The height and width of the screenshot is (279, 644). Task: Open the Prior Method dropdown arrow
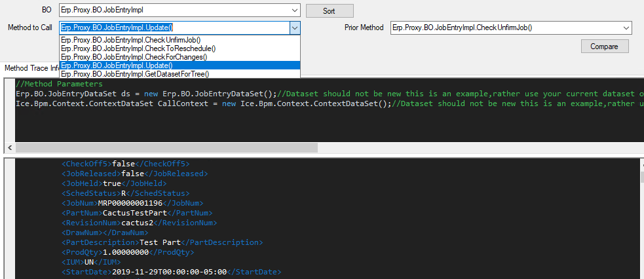(x=626, y=28)
